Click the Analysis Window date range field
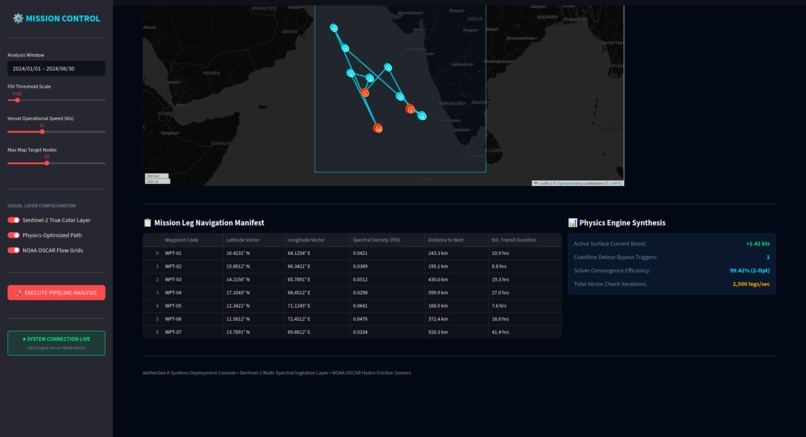Image resolution: width=806 pixels, height=437 pixels. click(57, 68)
